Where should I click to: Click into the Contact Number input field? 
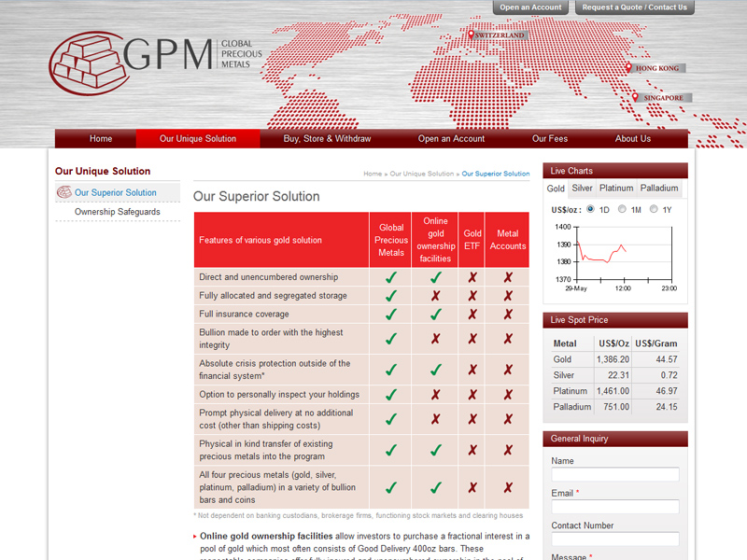click(x=615, y=539)
